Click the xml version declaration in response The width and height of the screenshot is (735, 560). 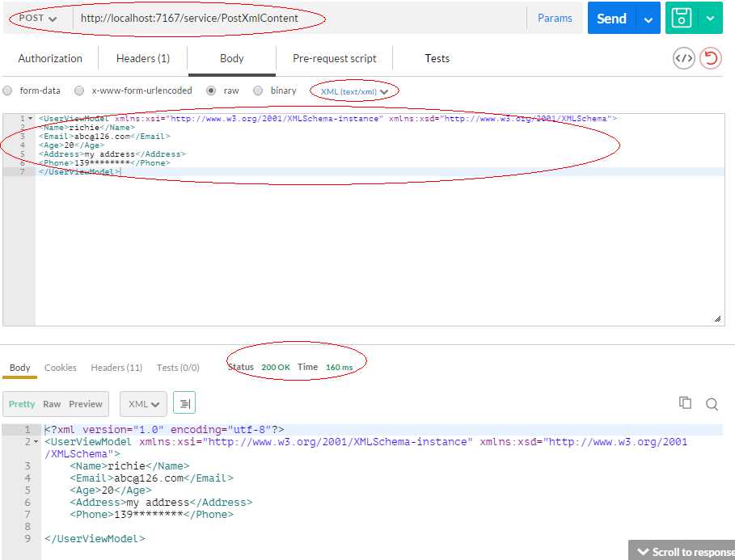(x=164, y=430)
